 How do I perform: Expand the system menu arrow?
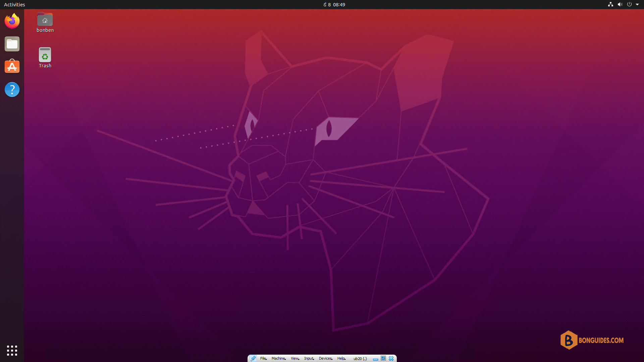click(637, 4)
